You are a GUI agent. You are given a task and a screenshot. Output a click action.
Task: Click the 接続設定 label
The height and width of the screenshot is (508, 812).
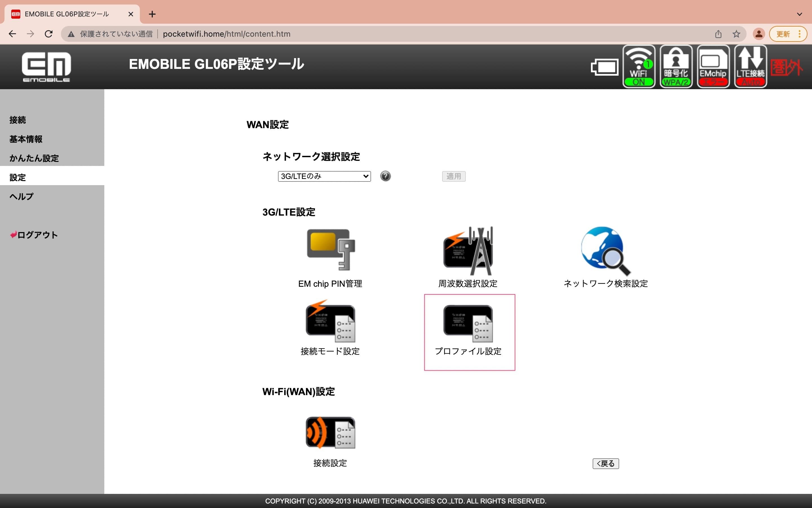click(x=330, y=463)
